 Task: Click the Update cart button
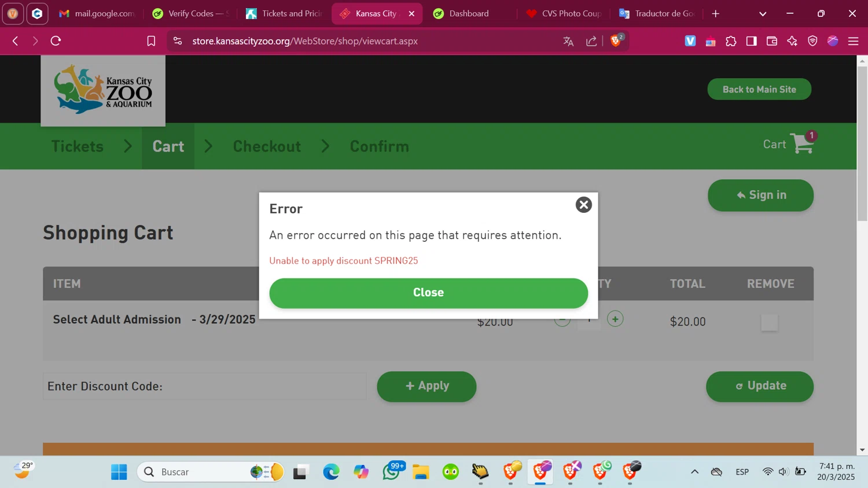759,386
